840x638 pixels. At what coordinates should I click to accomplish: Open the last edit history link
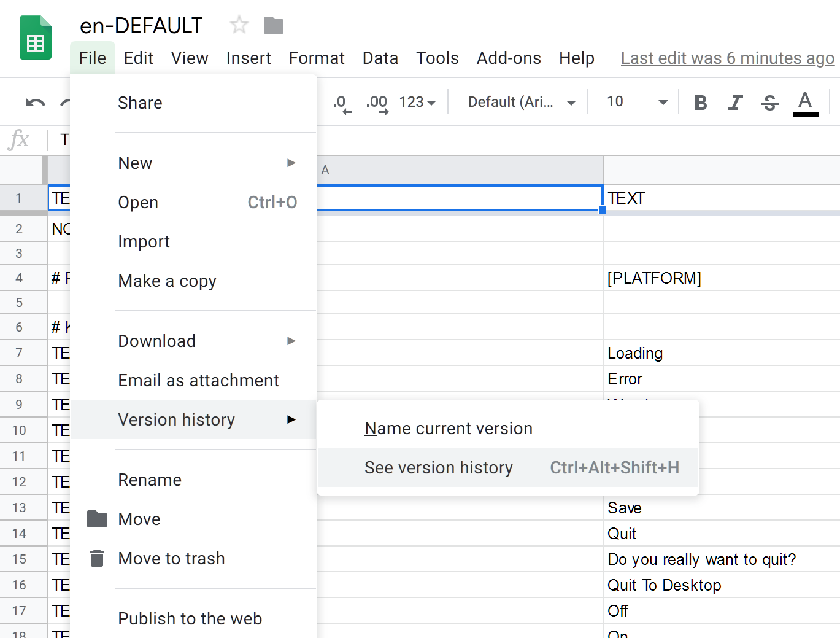727,58
